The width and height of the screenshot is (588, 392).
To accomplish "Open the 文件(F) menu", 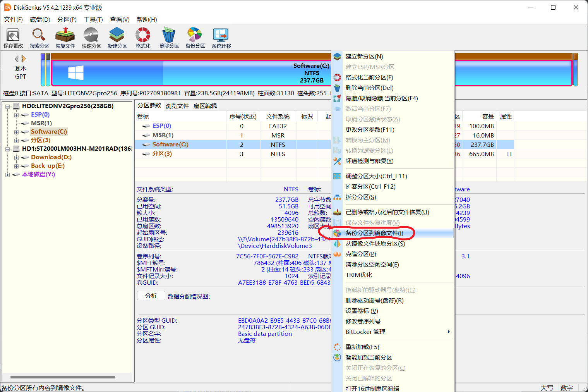I will point(13,19).
